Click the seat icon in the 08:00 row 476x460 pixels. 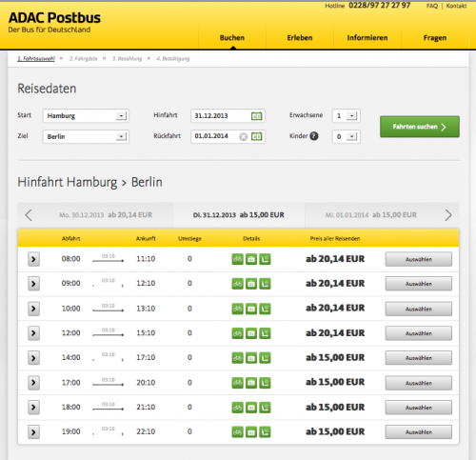click(265, 259)
